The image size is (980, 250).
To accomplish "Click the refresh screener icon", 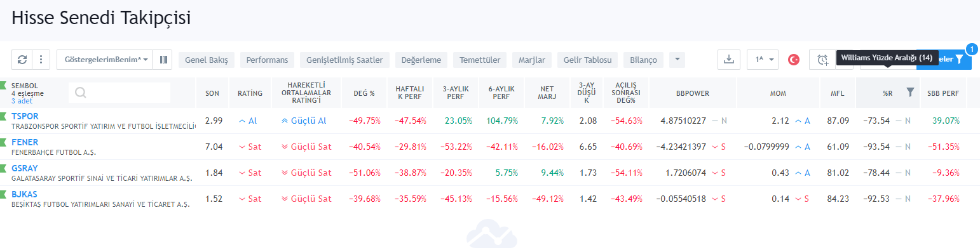I will (x=22, y=60).
